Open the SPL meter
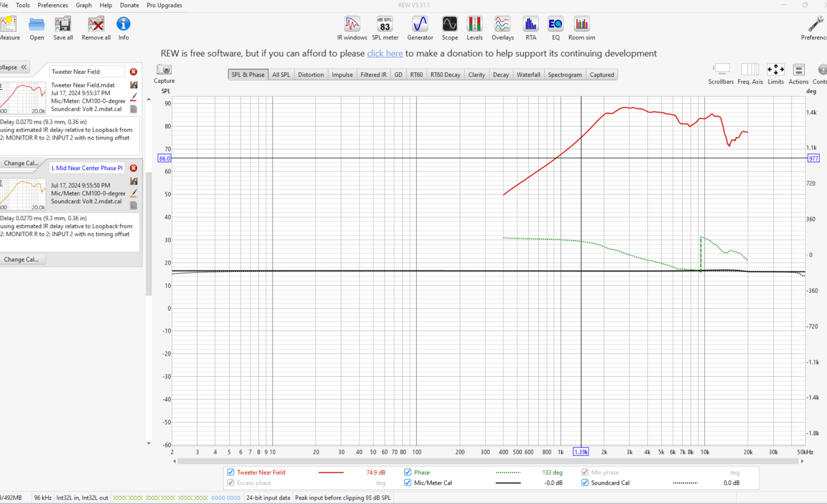Image resolution: width=827 pixels, height=504 pixels. [x=385, y=28]
